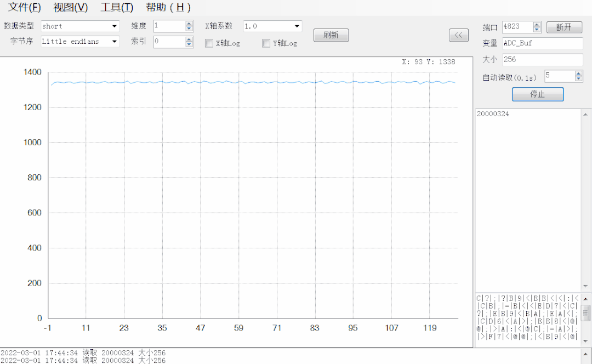This screenshot has width=592, height=364.
Task: Decrease the 维度 value with down arrow
Action: point(189,29)
